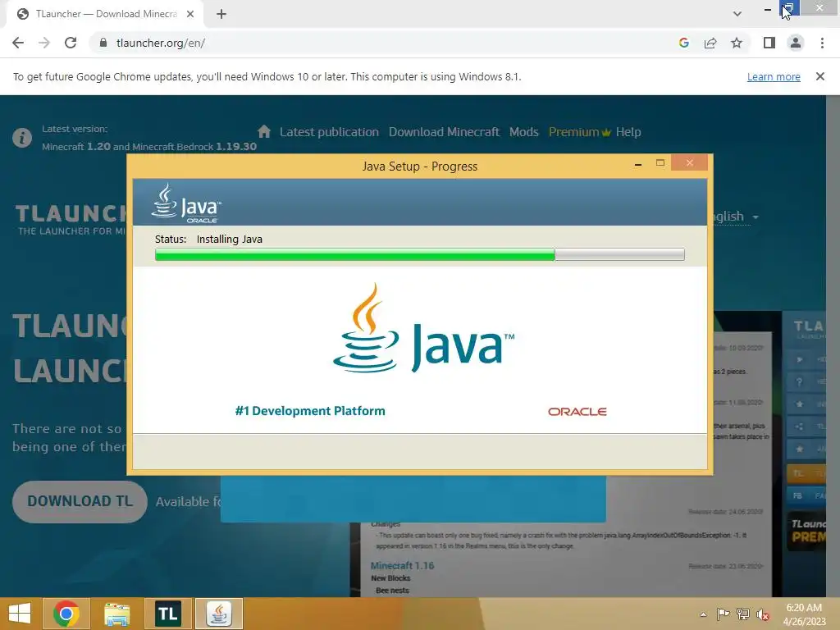The height and width of the screenshot is (630, 840).
Task: Open the Premium menu item
Action: [579, 132]
